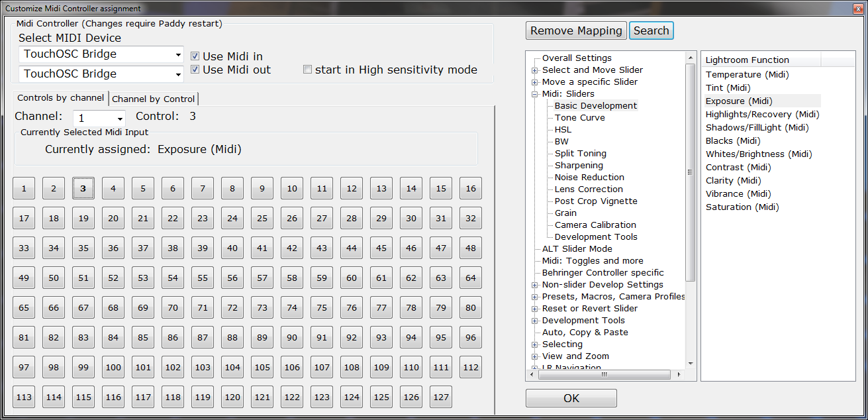The width and height of the screenshot is (868, 420).
Task: Click the Remove Mapping button
Action: click(x=576, y=30)
